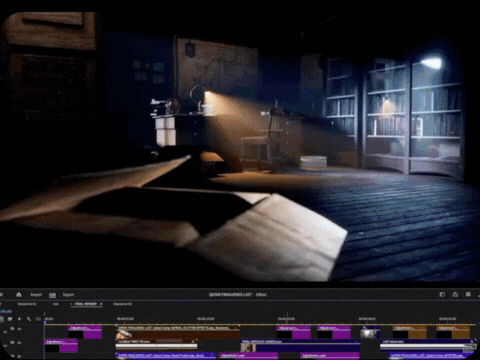Viewport: 480px width, 360px height.
Task: Toggle lock on the top video track
Action: pyautogui.click(x=12, y=329)
